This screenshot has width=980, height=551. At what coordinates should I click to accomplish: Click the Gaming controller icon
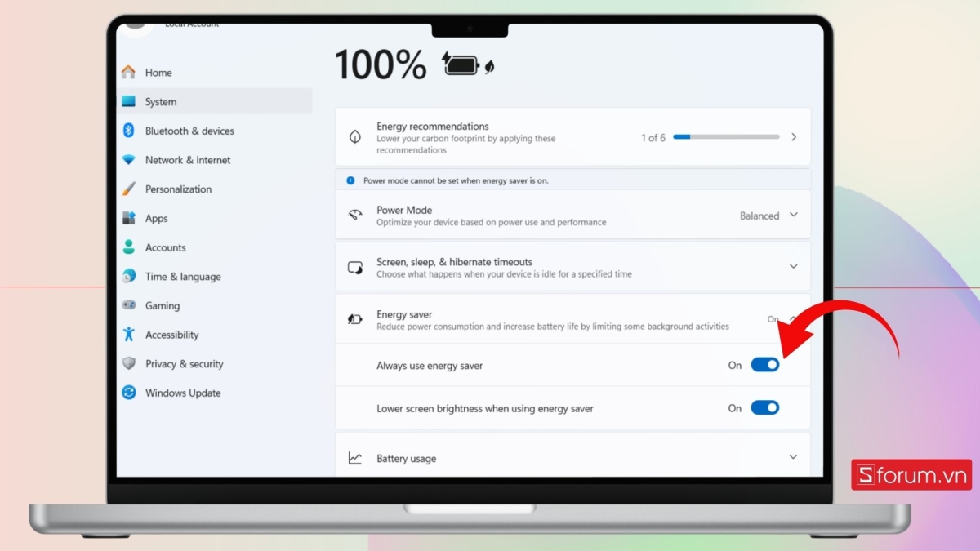click(x=128, y=305)
